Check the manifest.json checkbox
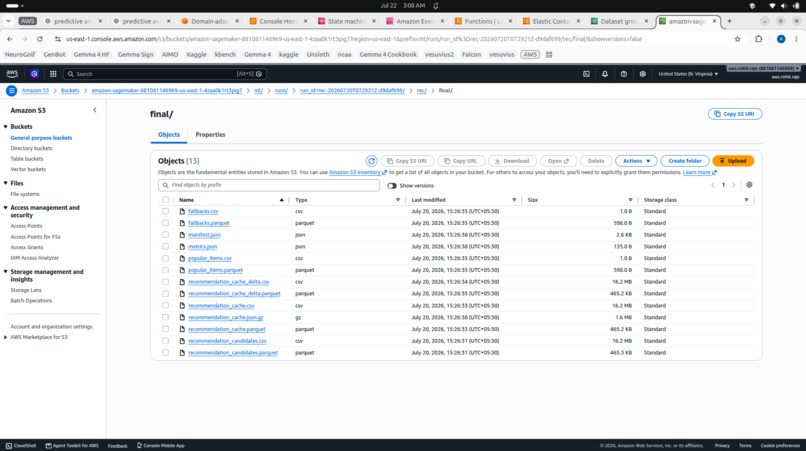 point(165,235)
